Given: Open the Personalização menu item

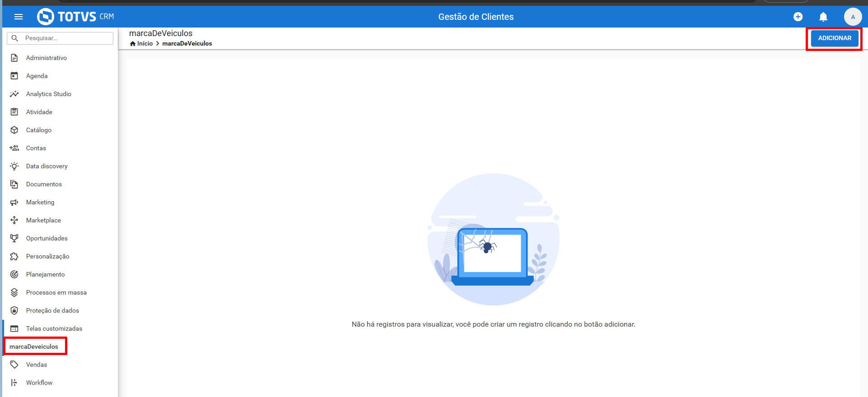Looking at the screenshot, I should [60, 256].
